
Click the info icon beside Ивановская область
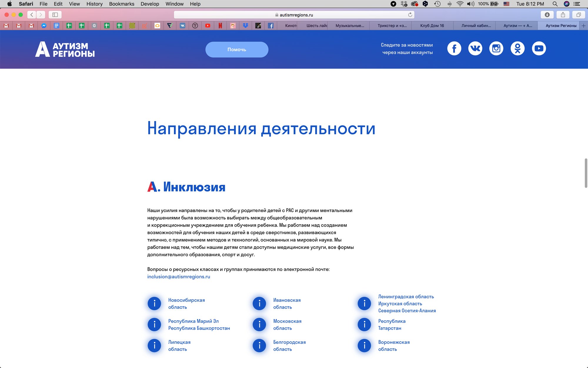(259, 304)
